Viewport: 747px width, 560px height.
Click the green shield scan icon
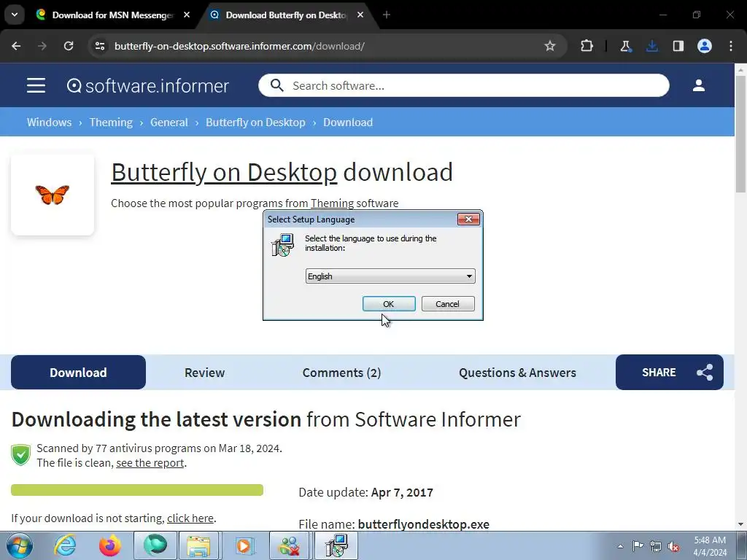21,455
